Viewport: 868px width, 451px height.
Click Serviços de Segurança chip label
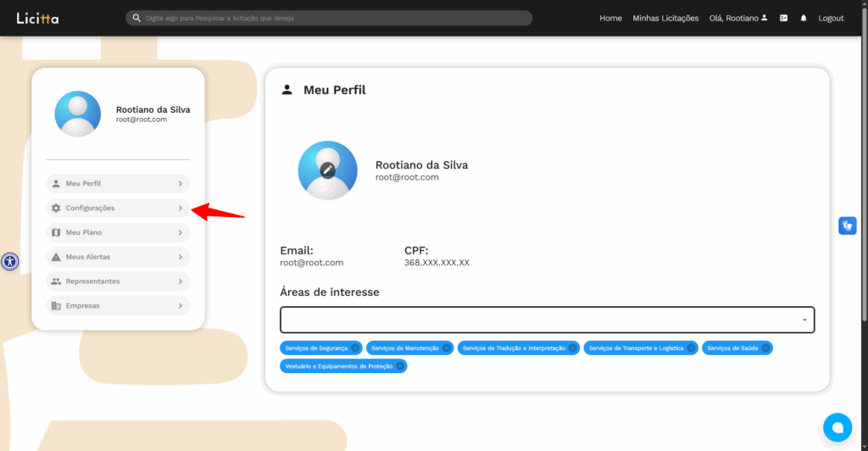(x=316, y=348)
